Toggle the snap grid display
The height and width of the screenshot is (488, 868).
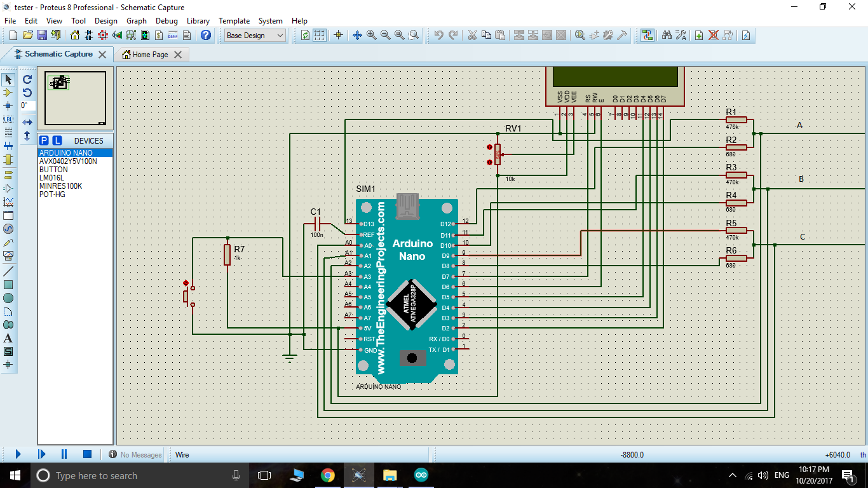[x=319, y=35]
